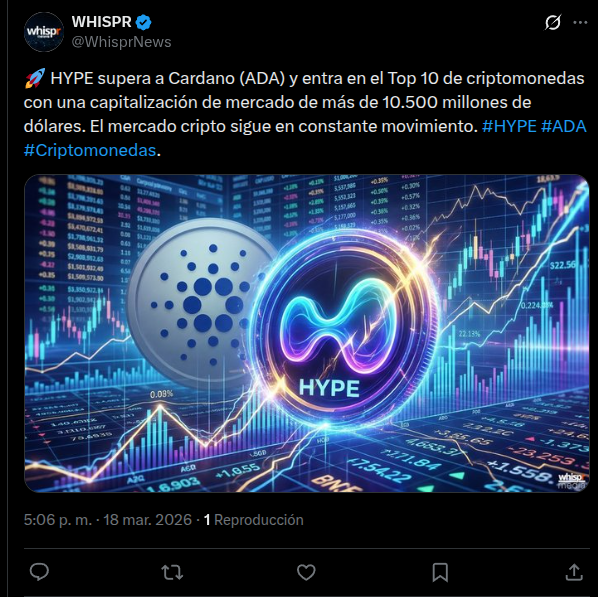
Task: Like the post with heart icon
Action: coord(306,572)
